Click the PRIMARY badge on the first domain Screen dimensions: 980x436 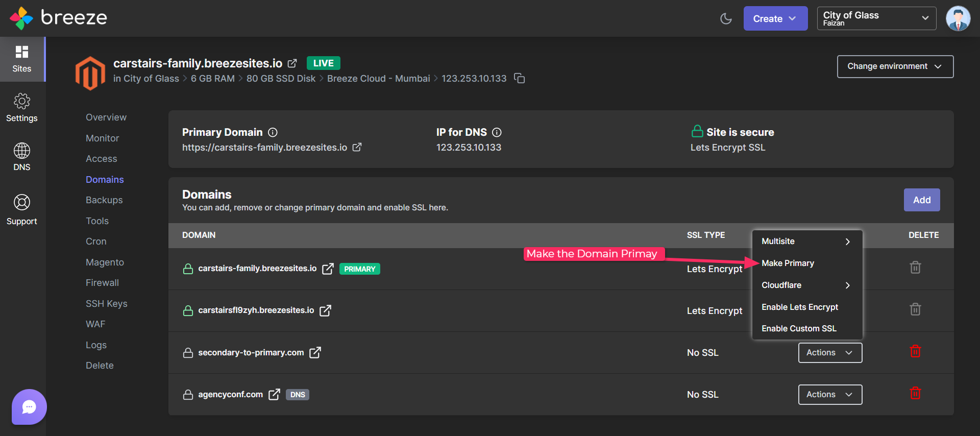click(x=360, y=269)
